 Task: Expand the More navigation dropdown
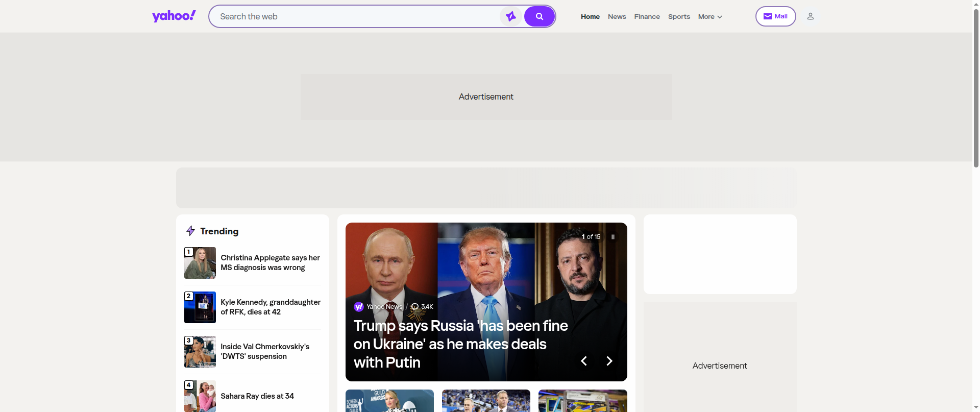pos(710,16)
